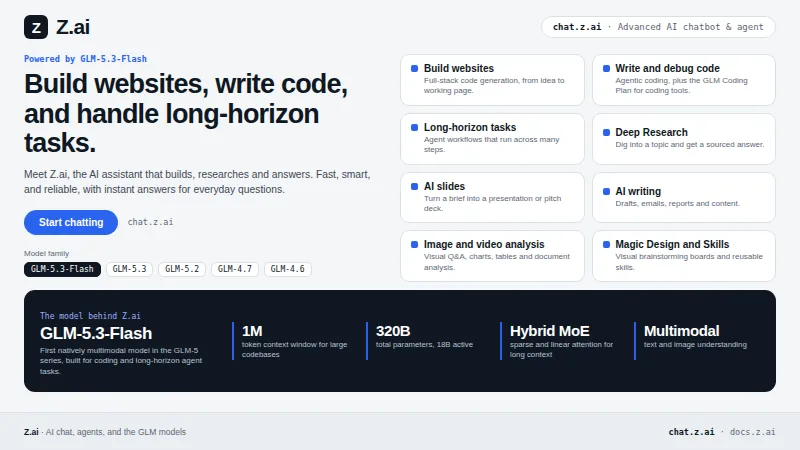
Task: Open docs.z.ai link in footer
Action: coord(753,432)
